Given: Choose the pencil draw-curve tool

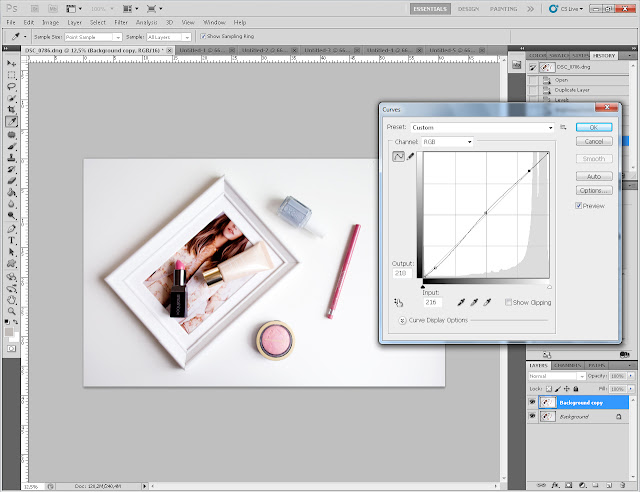Looking at the screenshot, I should tap(411, 156).
